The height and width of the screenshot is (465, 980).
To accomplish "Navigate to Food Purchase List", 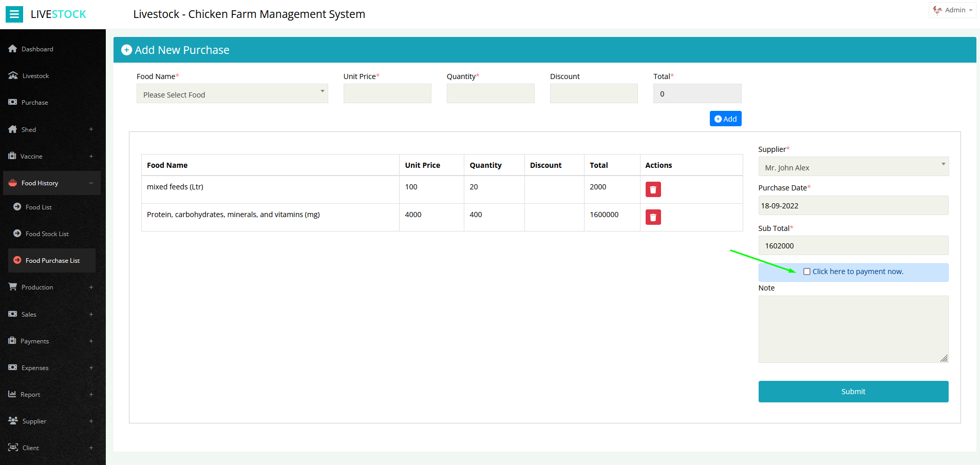I will [52, 260].
